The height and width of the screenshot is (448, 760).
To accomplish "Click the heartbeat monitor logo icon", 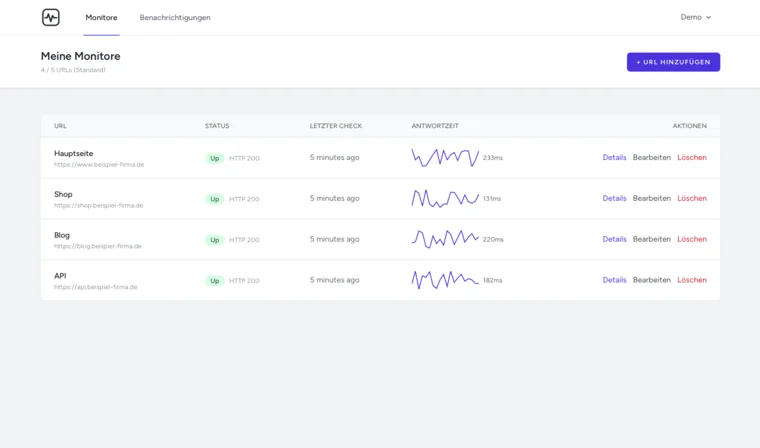I will click(50, 17).
